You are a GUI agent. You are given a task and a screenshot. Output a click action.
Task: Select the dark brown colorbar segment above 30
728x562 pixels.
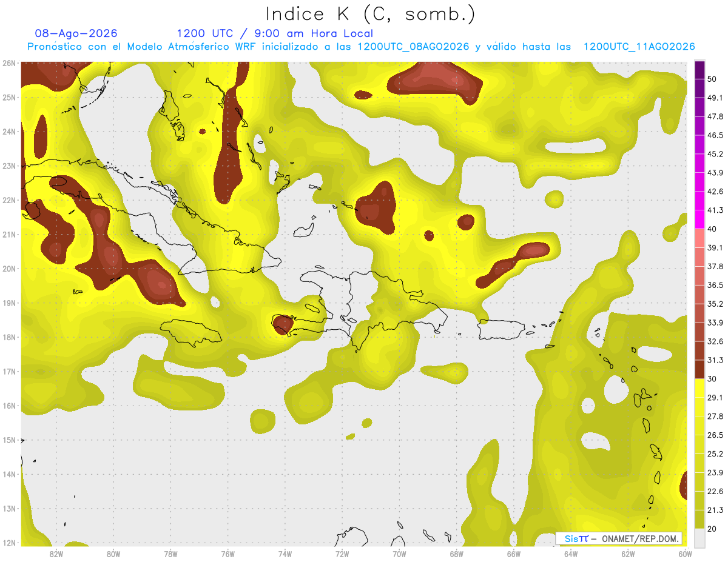point(699,369)
